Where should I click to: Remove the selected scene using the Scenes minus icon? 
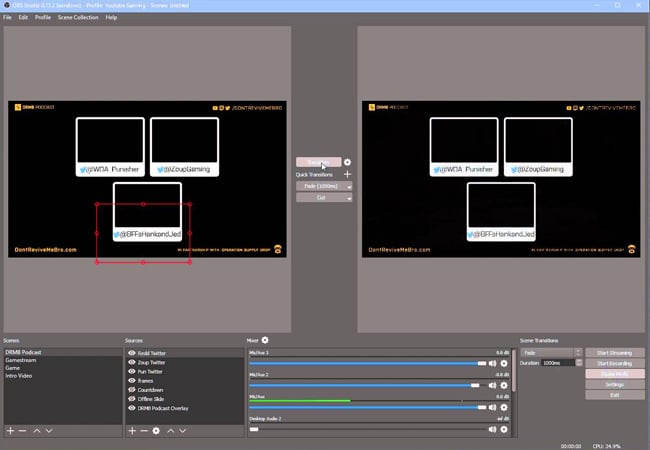point(23,431)
